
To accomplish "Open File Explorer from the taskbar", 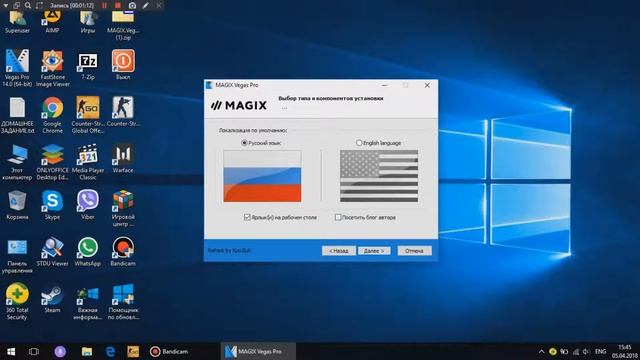I will (x=87, y=351).
